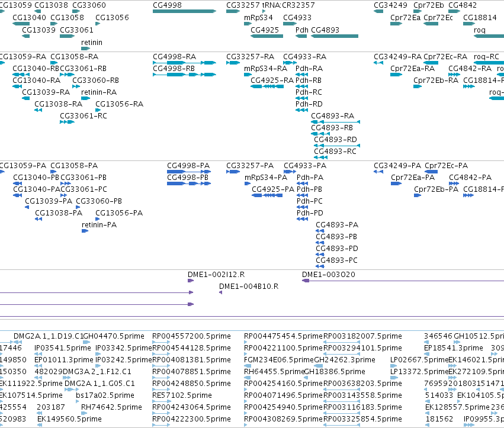
Task: Select EST RP004557200.5prime
Action: coord(191,336)
